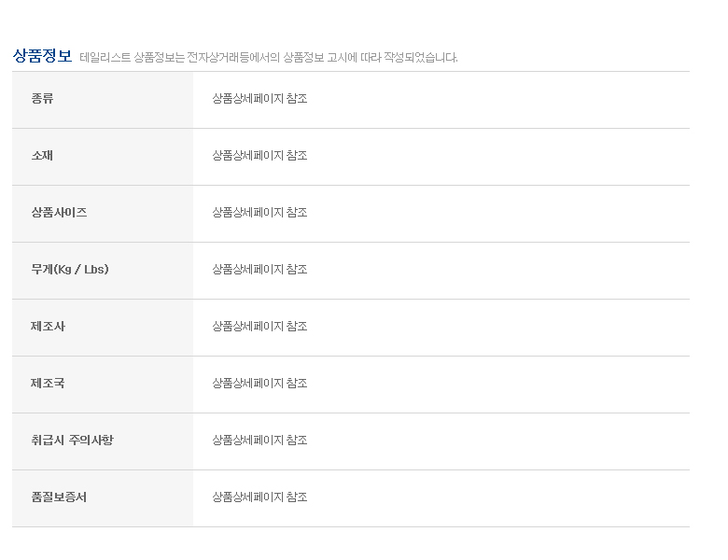Select the 취급시 주의사항 row label
Viewport: 728px width, 560px height.
tap(72, 441)
